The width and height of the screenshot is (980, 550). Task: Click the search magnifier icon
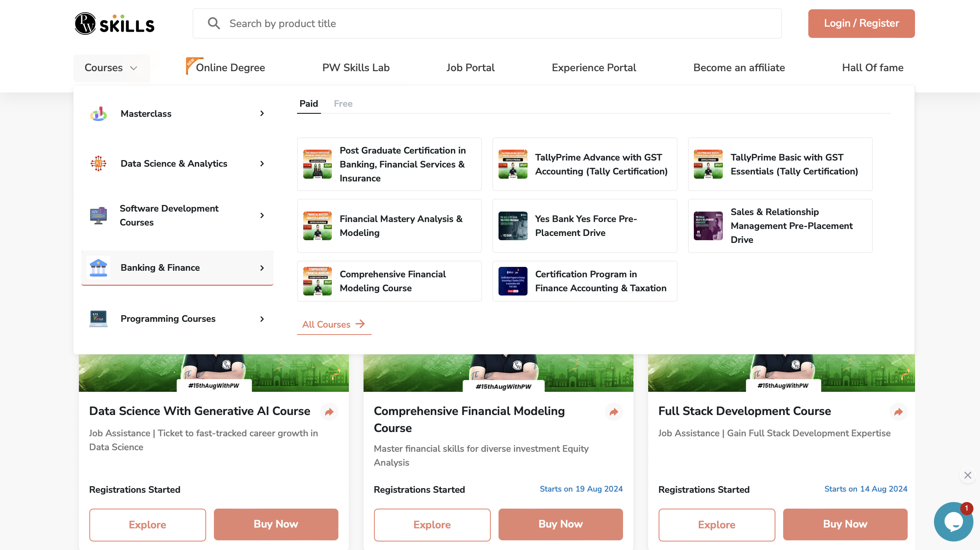(x=214, y=23)
